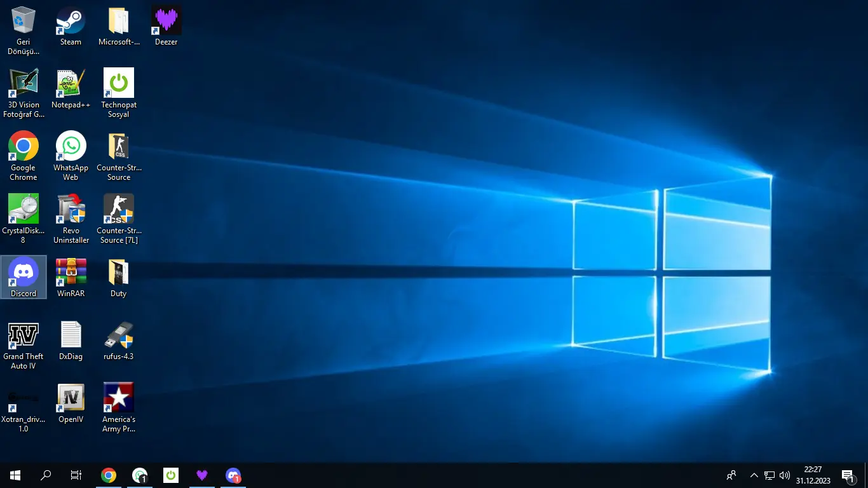Select the Counter-Strike Source [7L] shortcut
The image size is (868, 488).
point(119,219)
